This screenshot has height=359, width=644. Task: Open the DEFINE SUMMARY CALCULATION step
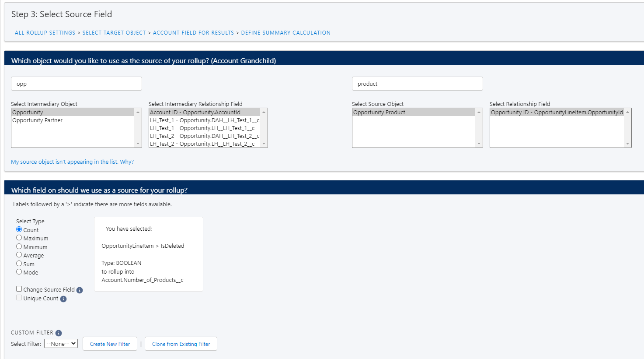click(286, 32)
